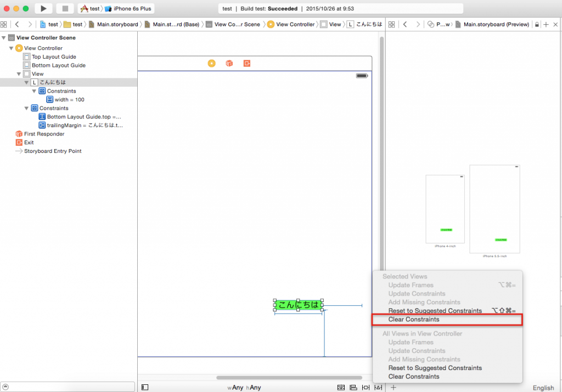Select the width = 100 constraint
Screen dimensions: 562x392
click(x=69, y=100)
